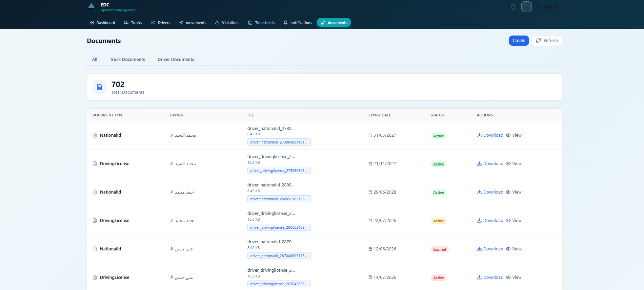Switch to Driver Documents tab

(176, 60)
